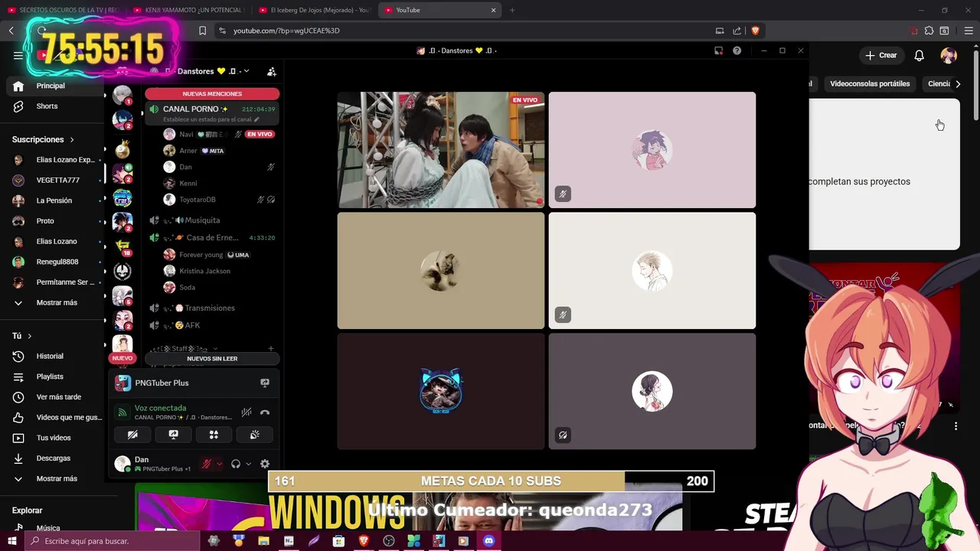Toggle deafen with the headphones icon

pyautogui.click(x=236, y=464)
